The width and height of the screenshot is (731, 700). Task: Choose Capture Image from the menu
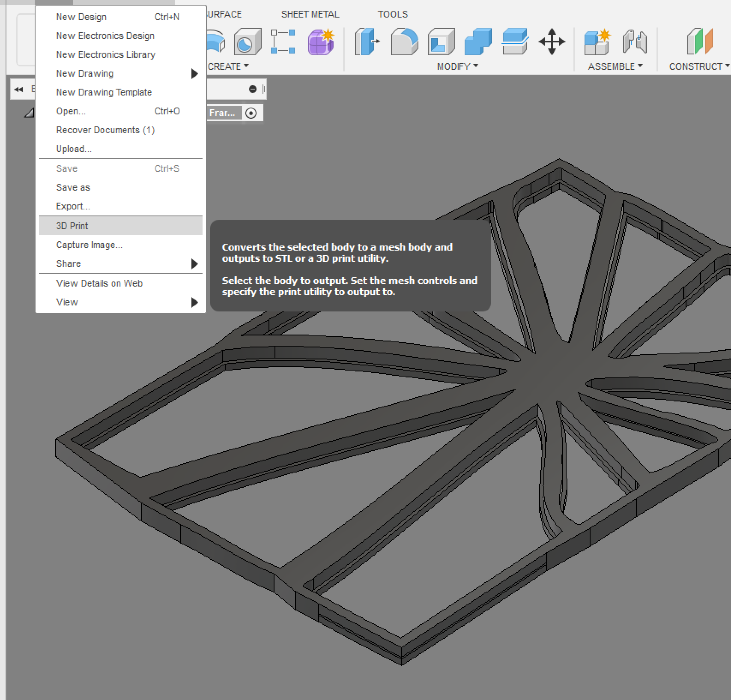89,245
